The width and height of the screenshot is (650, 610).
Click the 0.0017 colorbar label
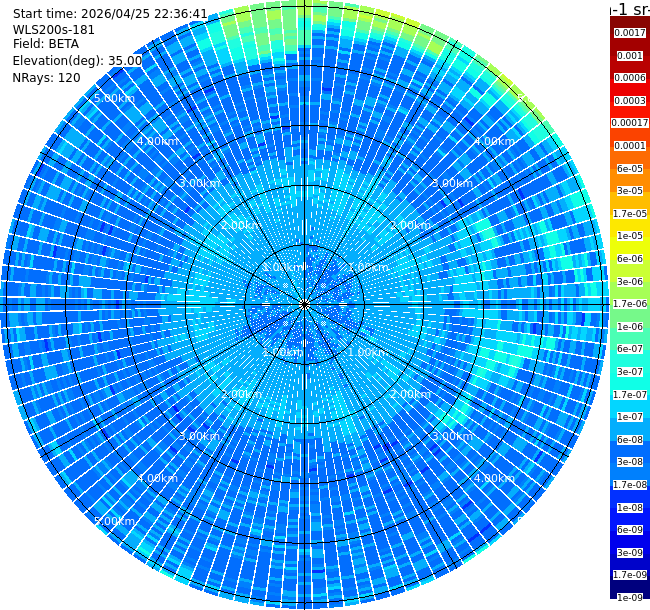(630, 33)
